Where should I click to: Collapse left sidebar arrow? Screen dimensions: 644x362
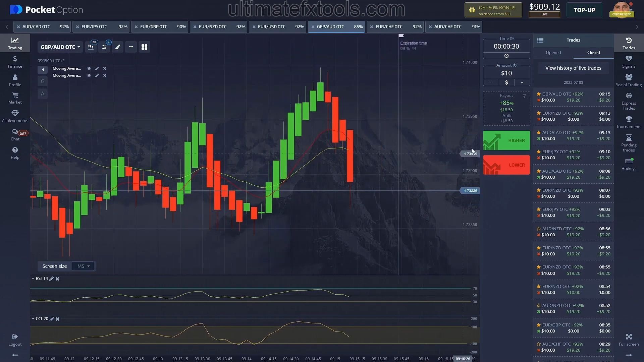point(15,355)
